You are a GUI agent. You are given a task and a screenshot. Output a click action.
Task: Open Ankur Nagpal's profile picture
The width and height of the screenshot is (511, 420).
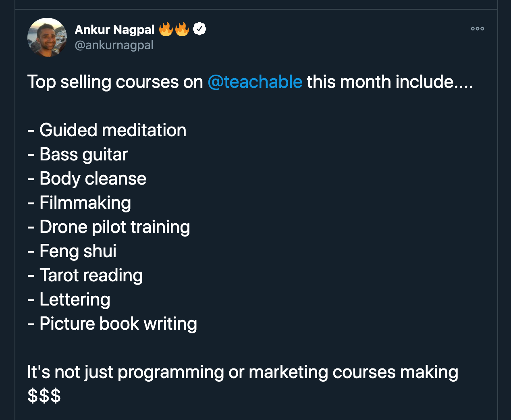[x=47, y=37]
